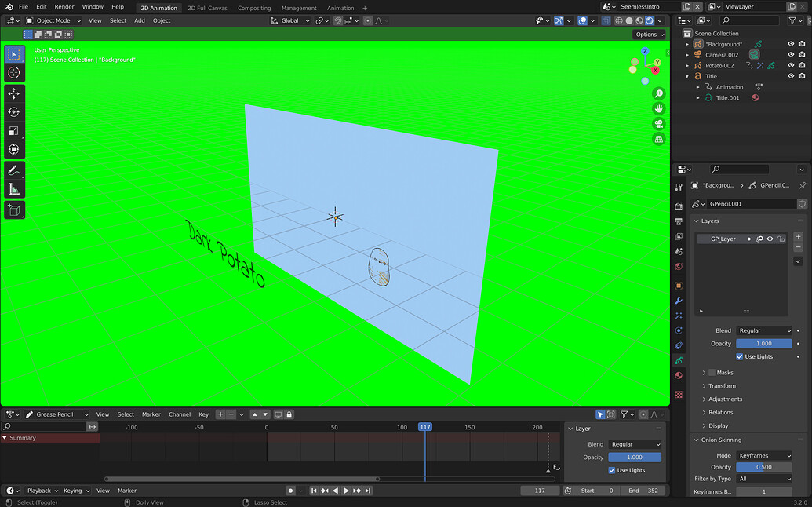Select the Rotate tool

[13, 111]
